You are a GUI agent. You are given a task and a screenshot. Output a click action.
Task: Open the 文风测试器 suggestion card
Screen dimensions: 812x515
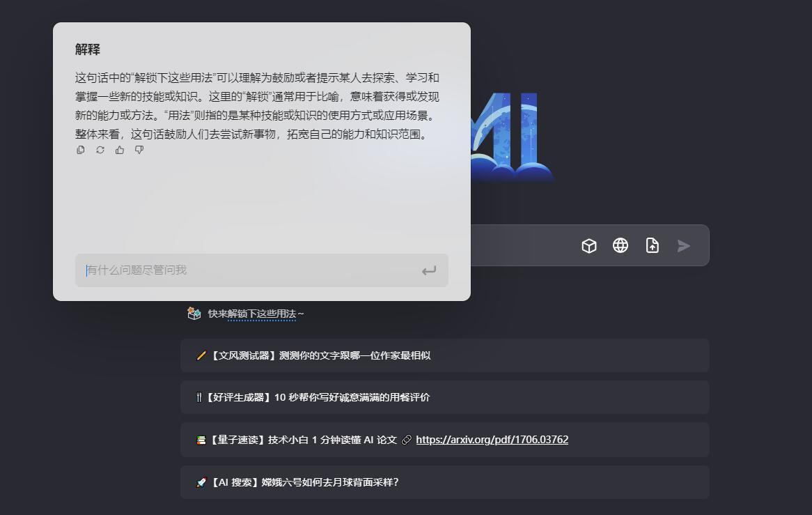444,355
